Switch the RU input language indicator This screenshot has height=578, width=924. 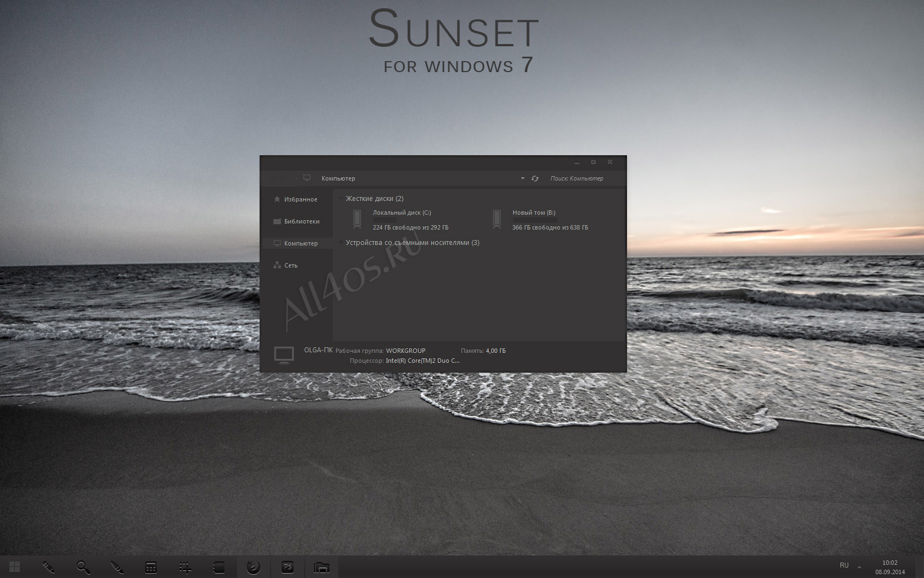(x=844, y=565)
